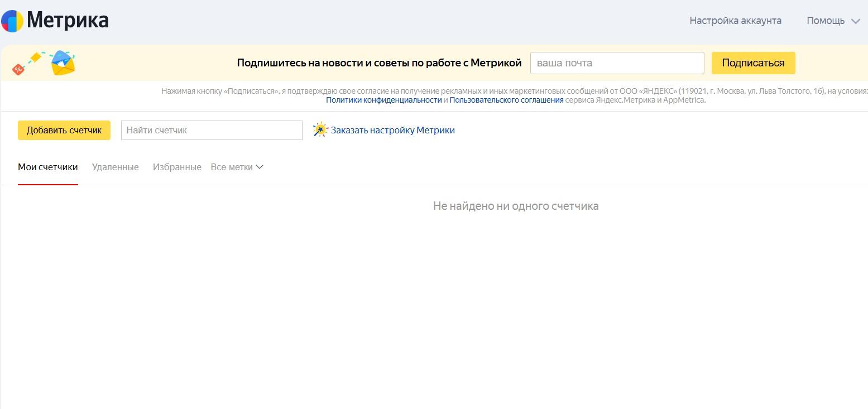Click the red percent tag icon
Screen dimensions: 868x409
point(18,69)
